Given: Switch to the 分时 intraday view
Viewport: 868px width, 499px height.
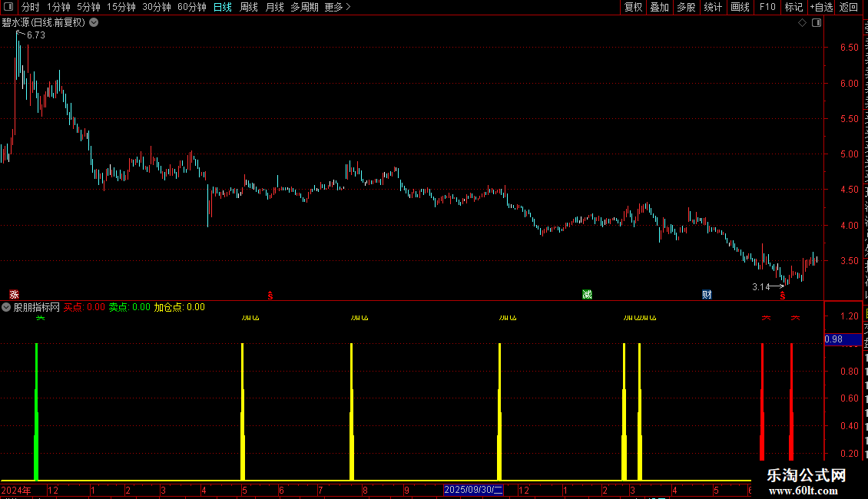Looking at the screenshot, I should [31, 7].
